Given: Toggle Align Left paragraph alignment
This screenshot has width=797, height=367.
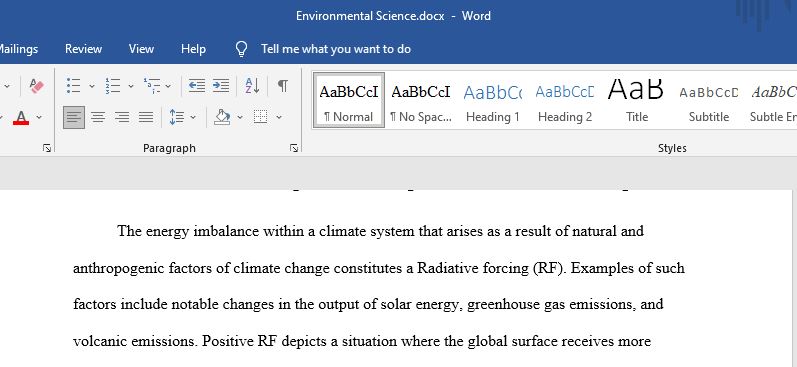Looking at the screenshot, I should [74, 117].
